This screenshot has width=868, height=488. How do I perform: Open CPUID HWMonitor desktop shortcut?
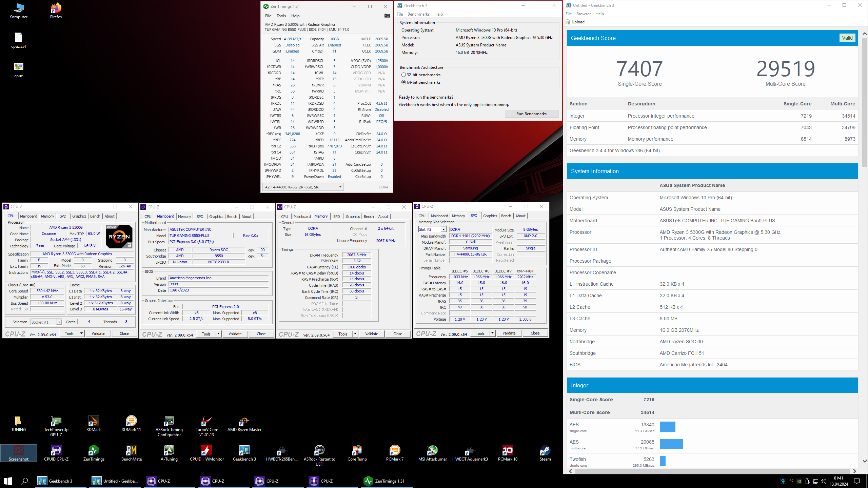(x=206, y=453)
